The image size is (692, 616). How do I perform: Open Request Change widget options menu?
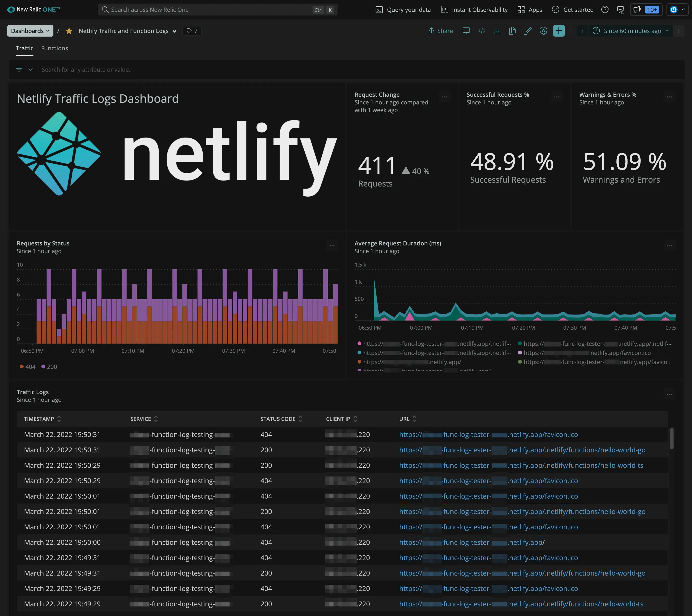tap(444, 97)
